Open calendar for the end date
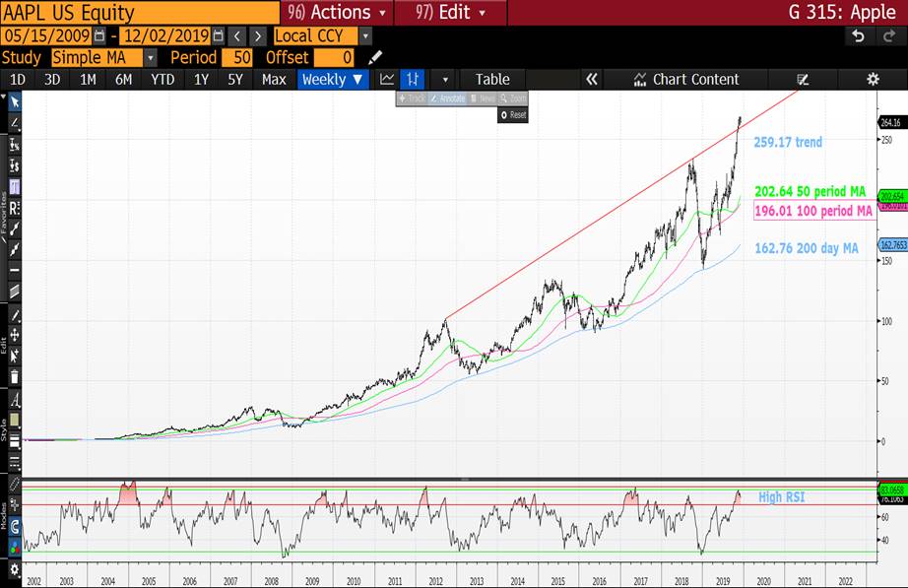908x588 pixels. pyautogui.click(x=219, y=36)
